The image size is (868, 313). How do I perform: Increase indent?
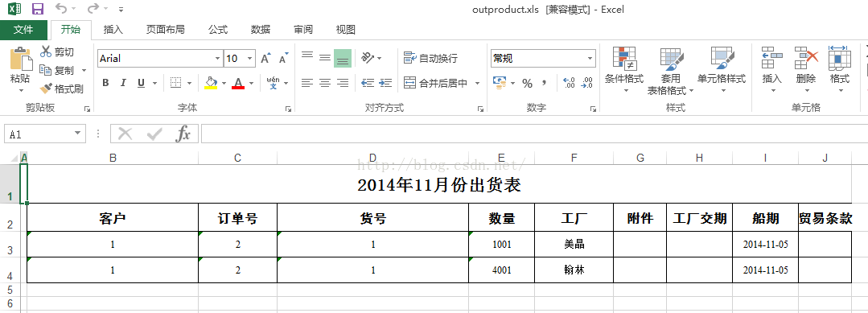click(x=386, y=83)
